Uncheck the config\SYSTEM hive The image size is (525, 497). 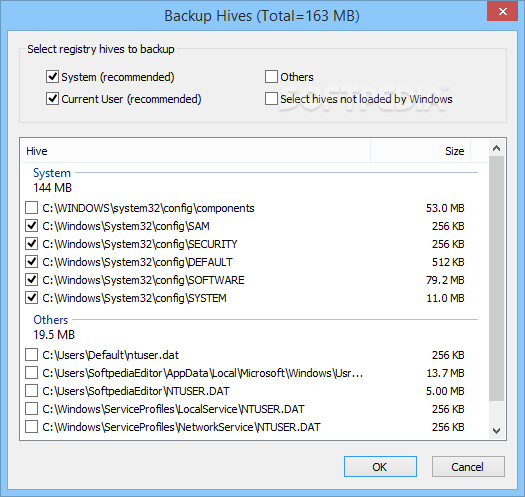(x=31, y=298)
